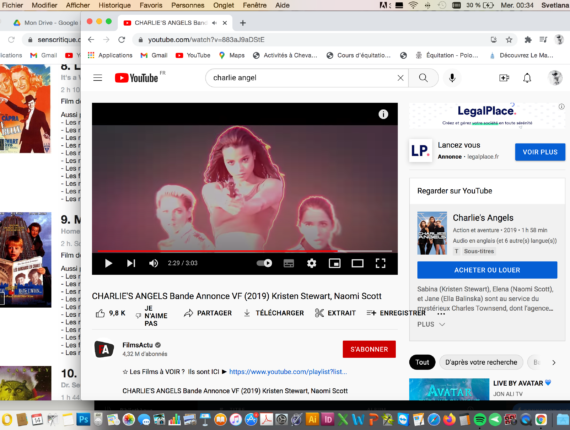The height and width of the screenshot is (430, 570).
Task: Start voice search with the microphone
Action: tap(452, 78)
